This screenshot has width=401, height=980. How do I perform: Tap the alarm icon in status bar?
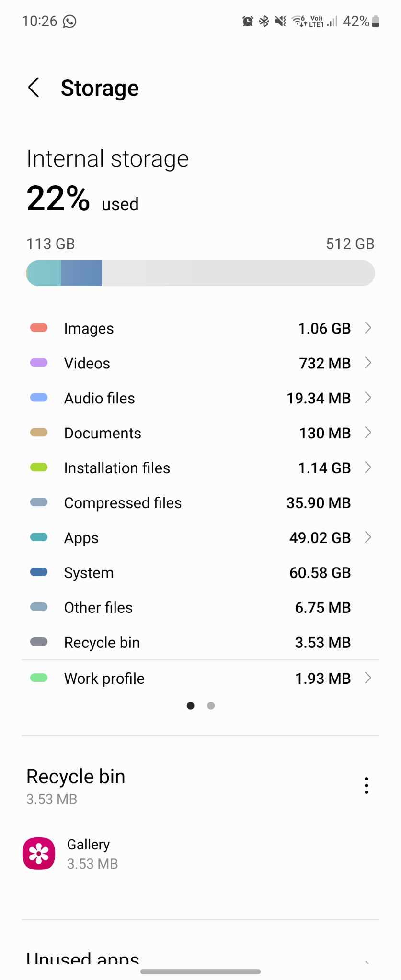coord(248,22)
